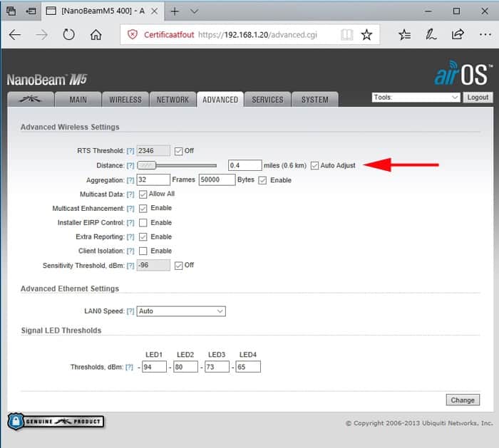This screenshot has height=448, width=499.
Task: Switch to the MAIN tab
Action: coord(78,100)
